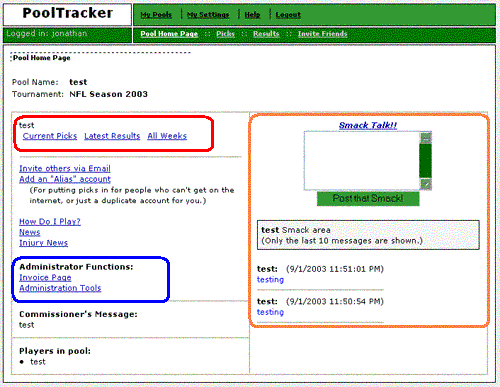Log out via the Logout link
Image resolution: width=500 pixels, height=387 pixels.
pos(288,15)
